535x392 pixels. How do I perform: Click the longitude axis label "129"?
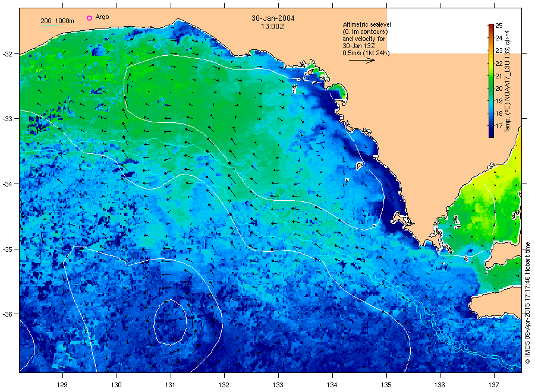62,385
